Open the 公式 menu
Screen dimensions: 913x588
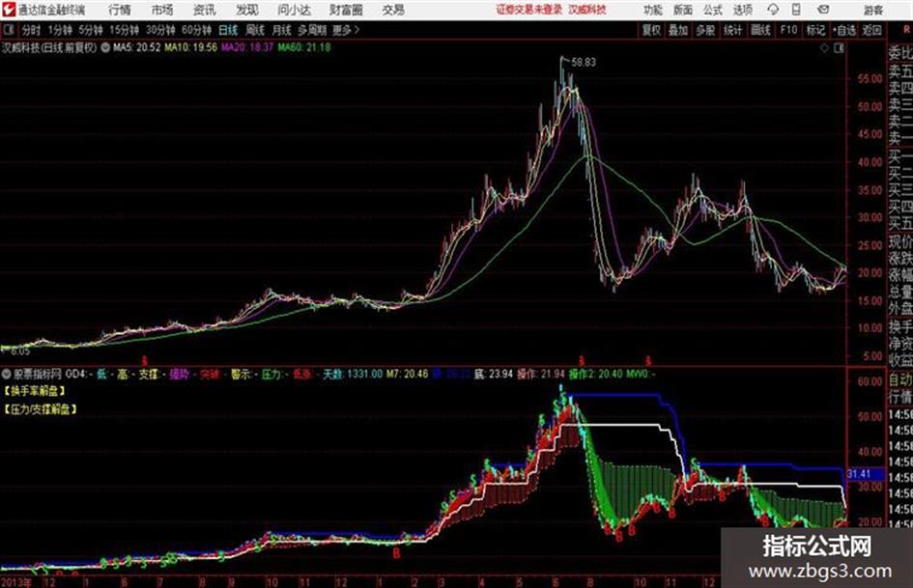click(713, 10)
